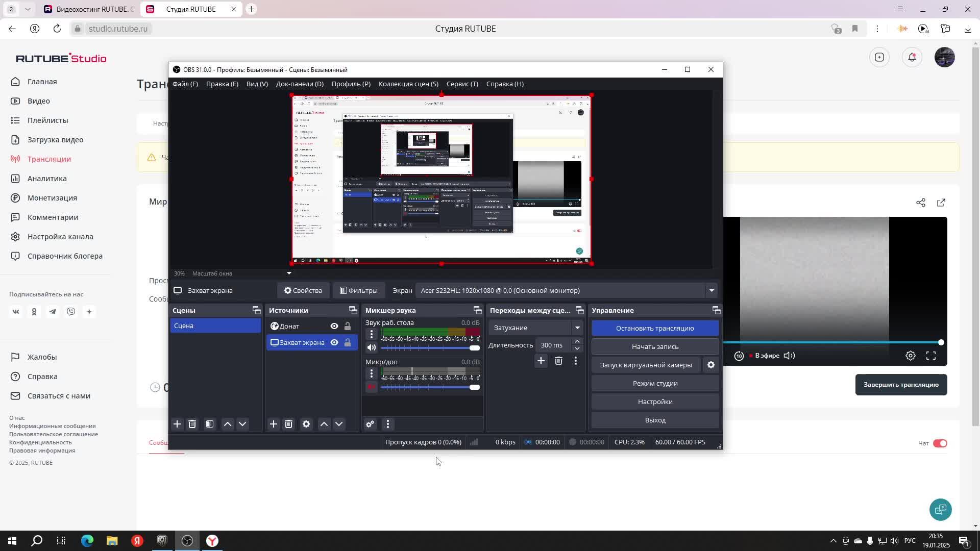Open OBS Настройки button
This screenshot has height=551, width=980.
[655, 402]
